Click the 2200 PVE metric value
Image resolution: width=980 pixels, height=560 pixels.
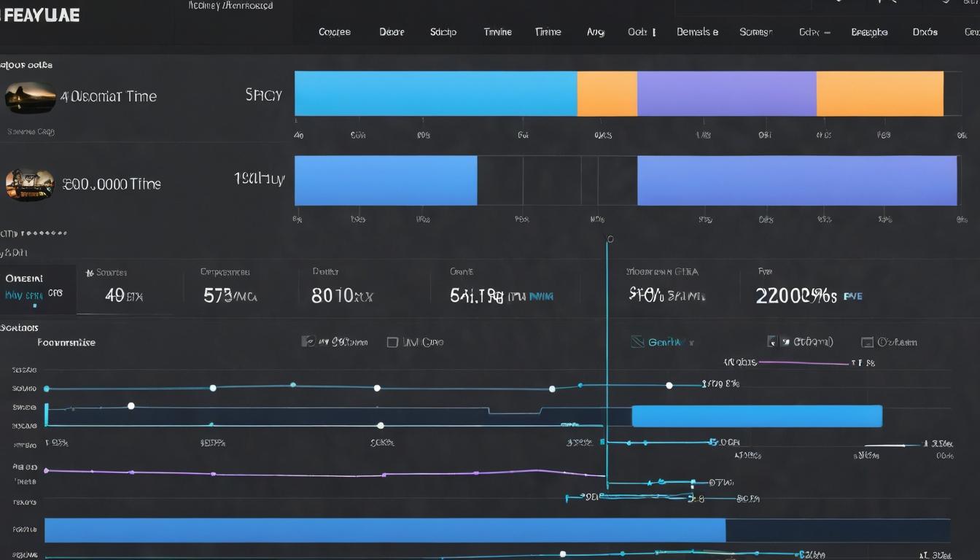[809, 295]
